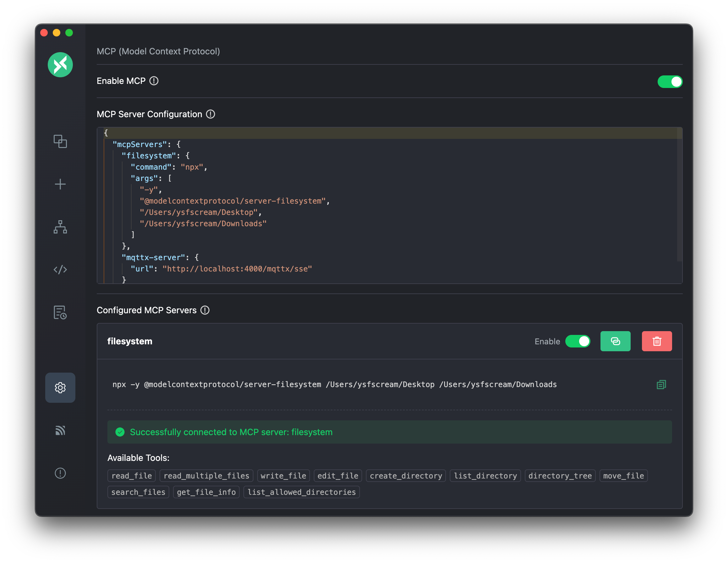Open the Script code icon in sidebar
The height and width of the screenshot is (563, 728).
60,270
